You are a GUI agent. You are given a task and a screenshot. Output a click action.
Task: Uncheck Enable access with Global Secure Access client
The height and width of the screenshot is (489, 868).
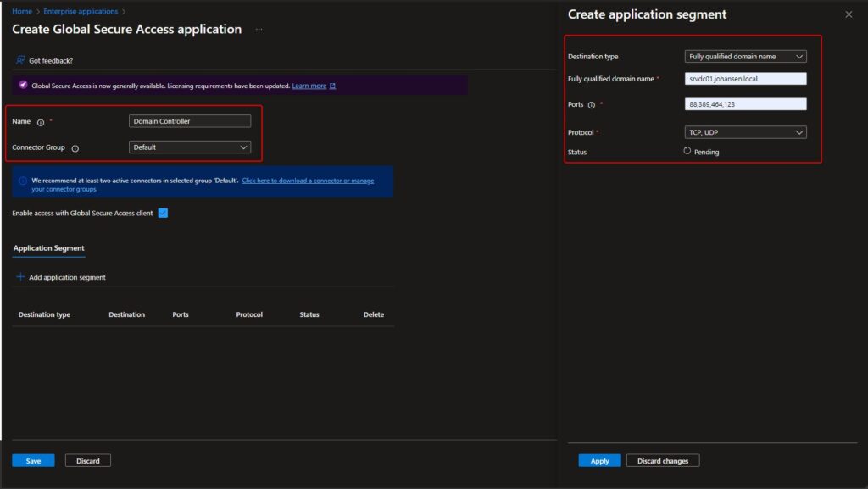pos(163,213)
